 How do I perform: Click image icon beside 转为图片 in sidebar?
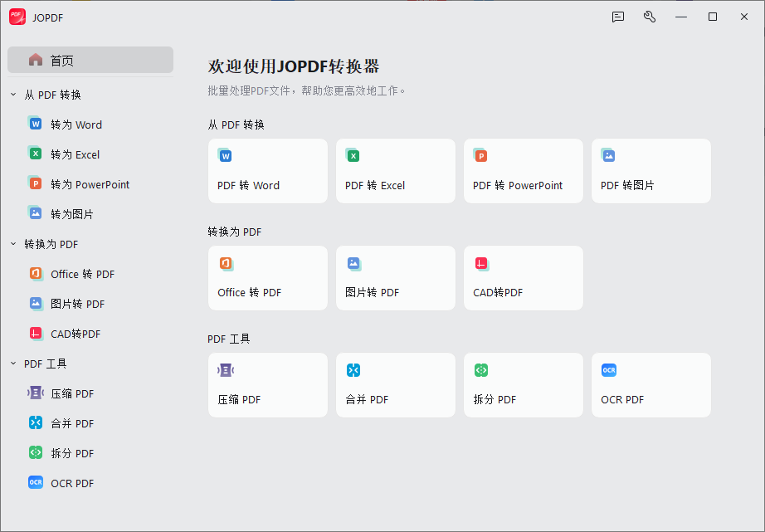point(35,212)
